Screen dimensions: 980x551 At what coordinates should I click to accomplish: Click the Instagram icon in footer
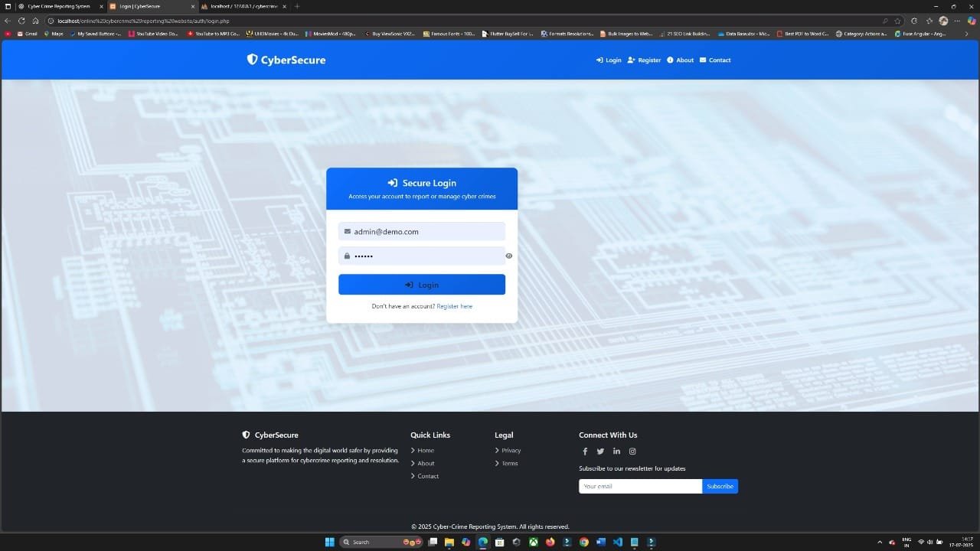632,452
